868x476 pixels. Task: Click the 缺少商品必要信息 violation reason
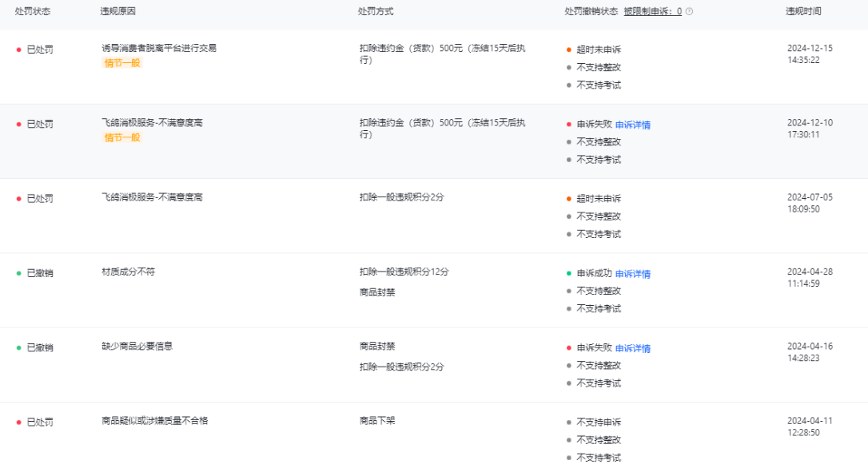point(137,346)
